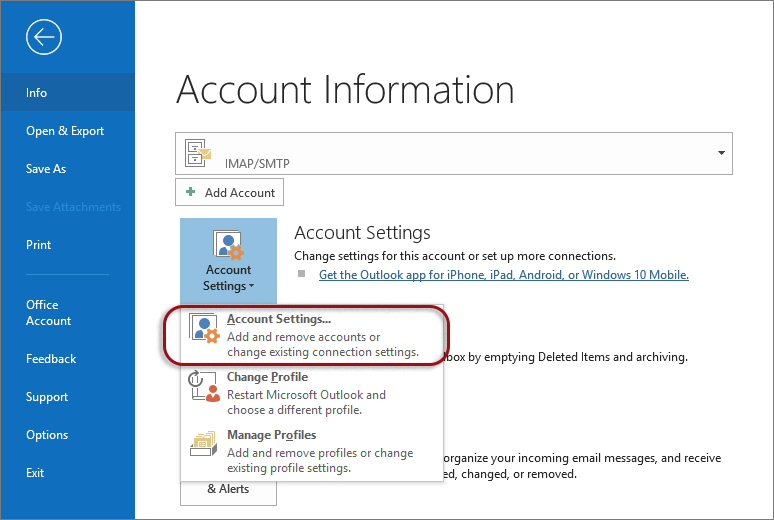Open the Get the Outlook app link

pos(503,275)
